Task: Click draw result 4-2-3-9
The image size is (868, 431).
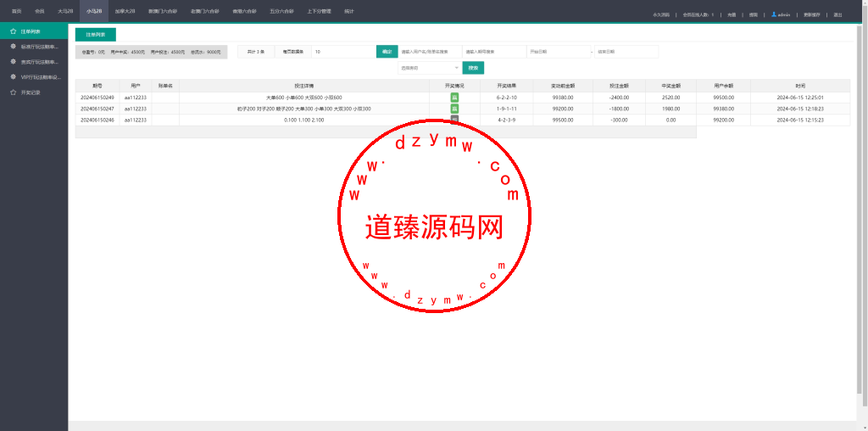Action: [x=507, y=120]
